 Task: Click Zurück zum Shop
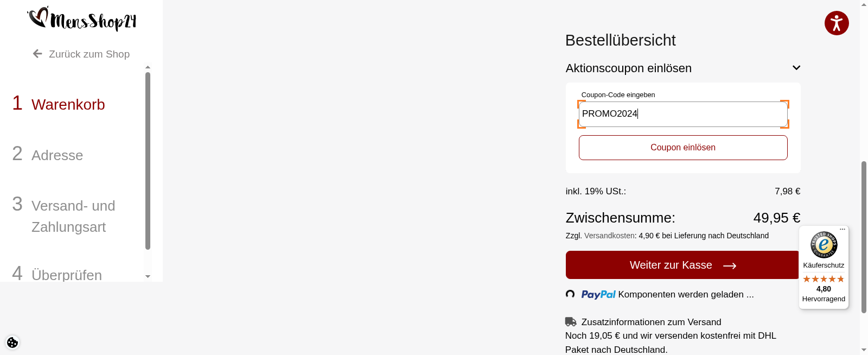pos(89,54)
